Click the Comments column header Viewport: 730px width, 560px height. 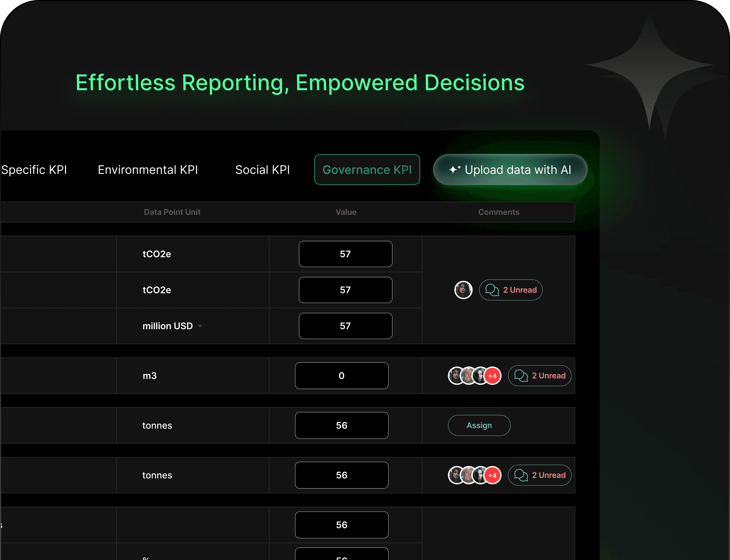click(498, 212)
